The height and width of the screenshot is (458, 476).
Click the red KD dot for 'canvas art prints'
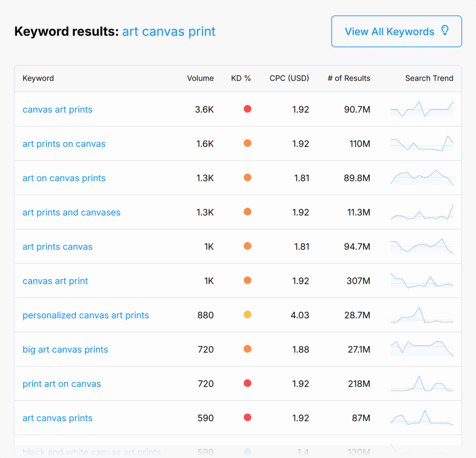247,109
